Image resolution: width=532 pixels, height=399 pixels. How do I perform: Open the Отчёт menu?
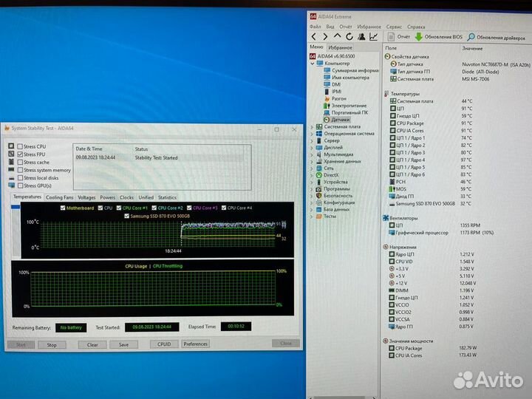click(x=346, y=27)
